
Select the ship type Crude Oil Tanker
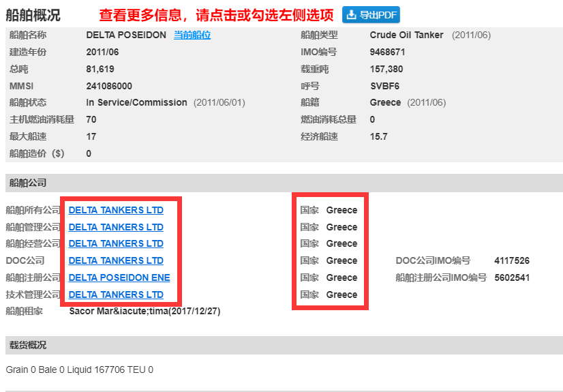pos(406,35)
